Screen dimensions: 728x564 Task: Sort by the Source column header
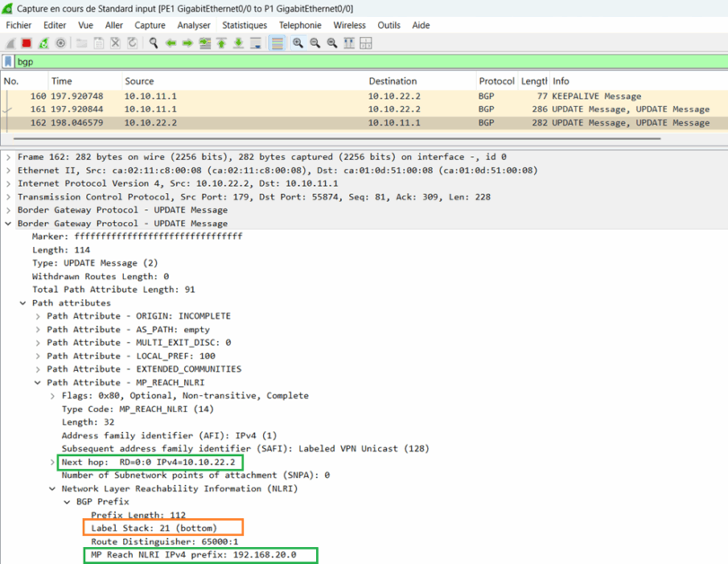pyautogui.click(x=244, y=82)
